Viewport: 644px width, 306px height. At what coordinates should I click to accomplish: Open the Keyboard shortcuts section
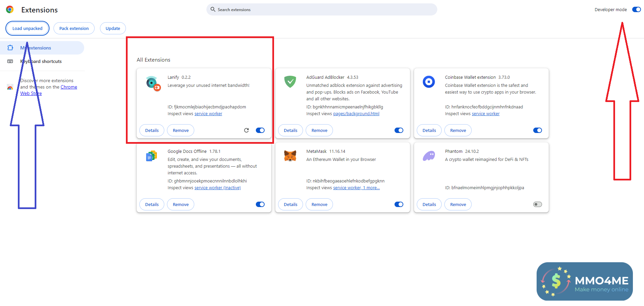click(x=41, y=61)
